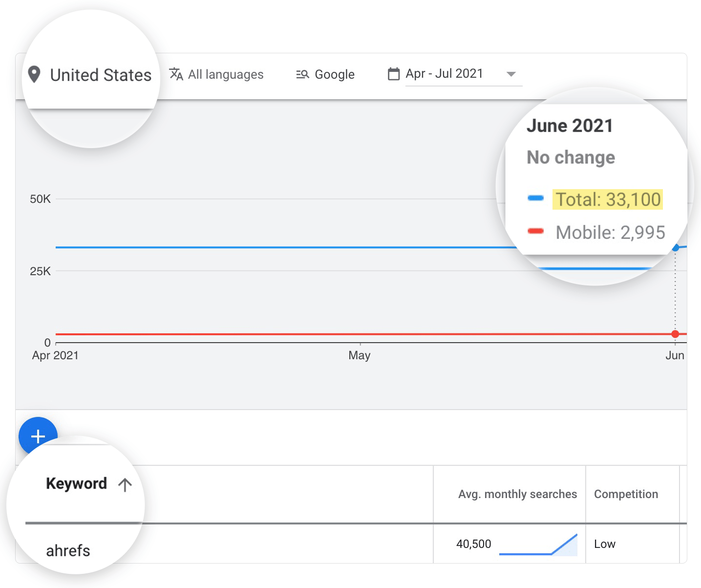Toggle the Keyword column sort direction
Screen dimensions: 701x588
point(125,484)
